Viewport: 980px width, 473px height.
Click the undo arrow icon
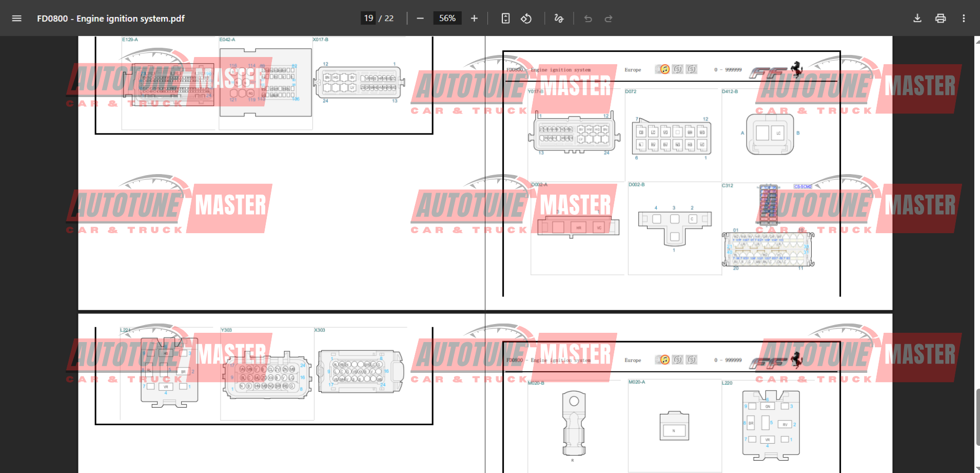(x=588, y=18)
